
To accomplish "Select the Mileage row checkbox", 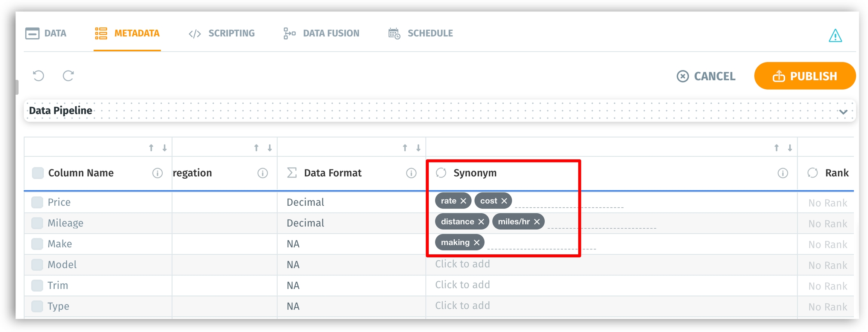I will tap(37, 223).
